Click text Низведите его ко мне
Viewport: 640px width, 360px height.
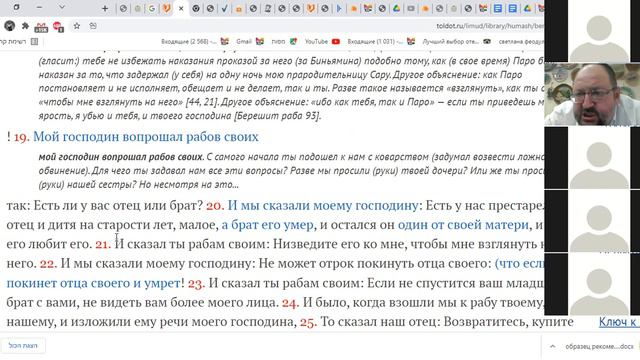339,244
